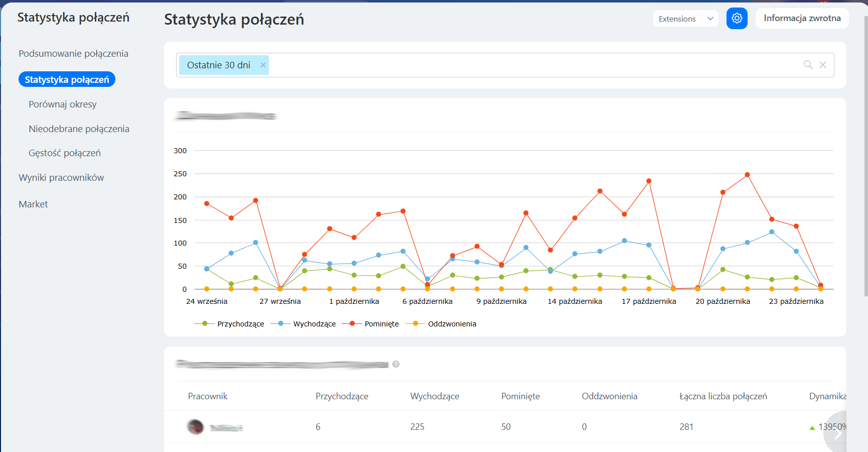Go to Wyniki pracowników section
Screen dimensions: 868x452
[61, 178]
